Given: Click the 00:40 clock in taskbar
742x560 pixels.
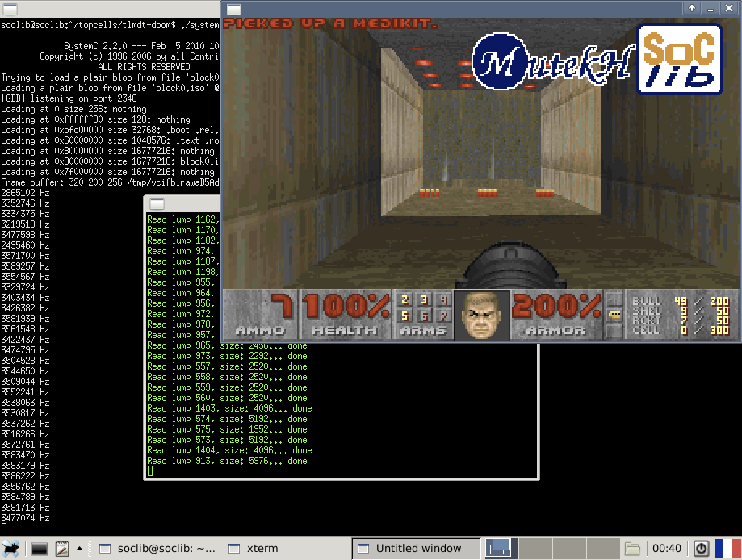Looking at the screenshot, I should tap(667, 549).
